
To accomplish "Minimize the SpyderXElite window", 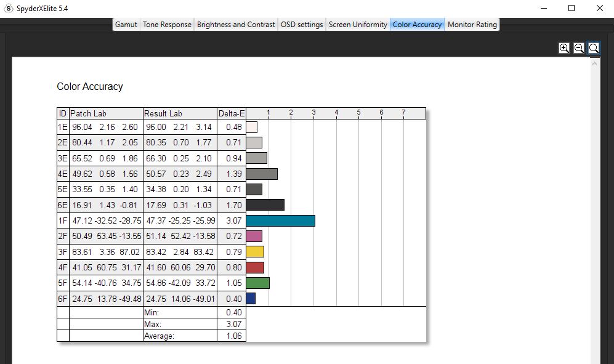I will click(x=544, y=9).
